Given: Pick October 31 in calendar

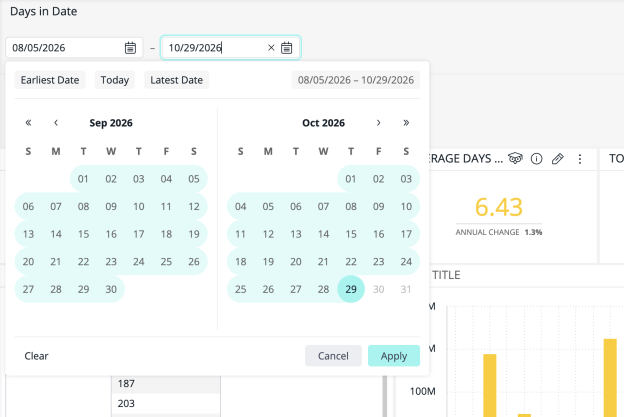Looking at the screenshot, I should click(406, 289).
